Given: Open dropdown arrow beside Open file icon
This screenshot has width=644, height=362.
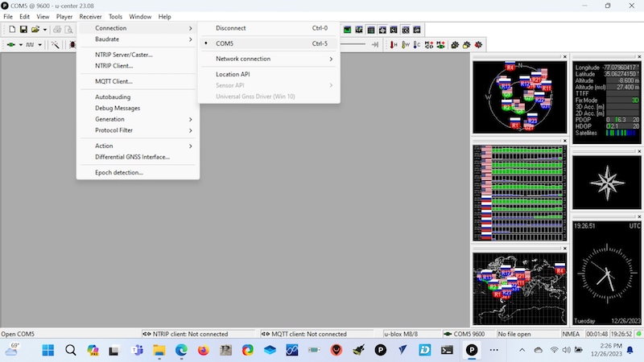Looking at the screenshot, I should point(45,30).
